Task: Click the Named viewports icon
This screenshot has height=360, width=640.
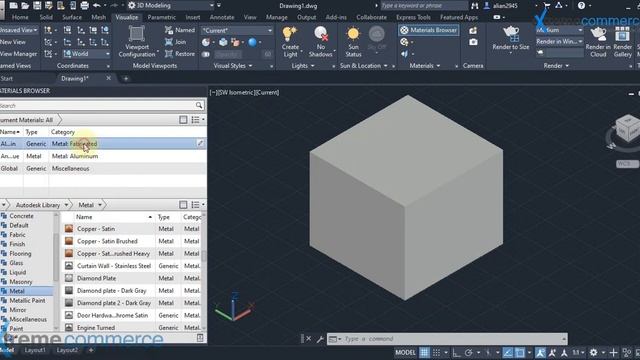Action: 169,30
